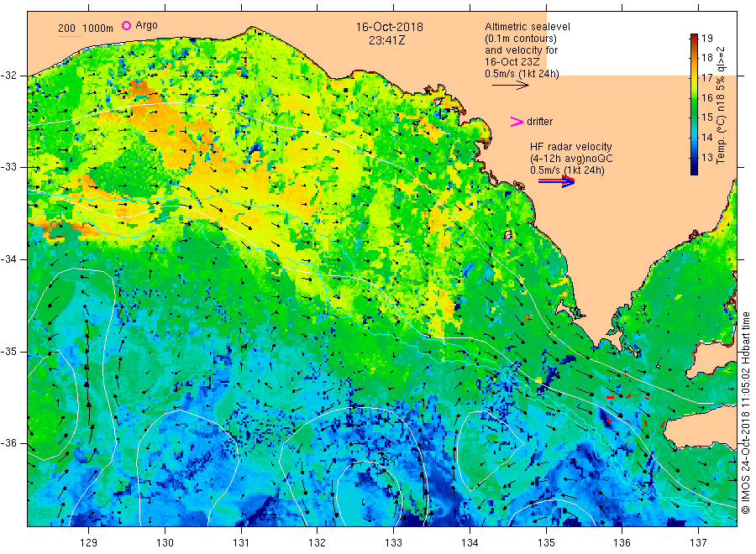Screen dimensions: 756x554
Task: Click the '(0.1m contours)' text
Action: point(521,39)
